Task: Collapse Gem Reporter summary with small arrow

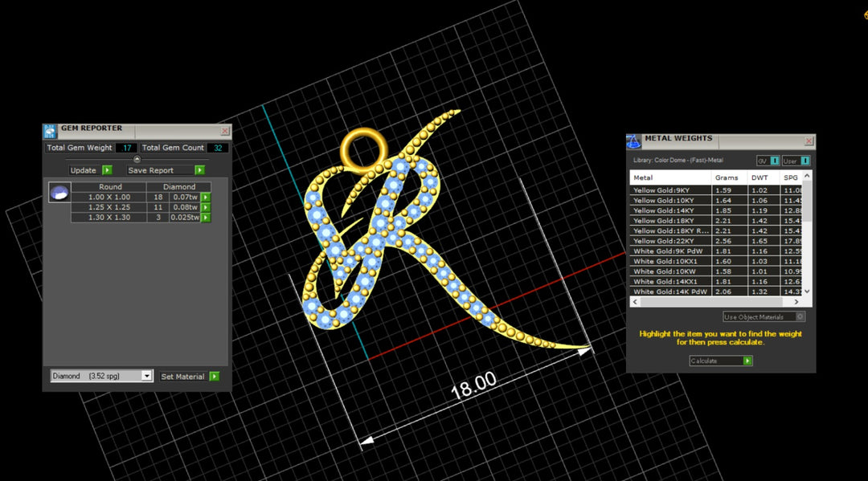Action: [137, 159]
